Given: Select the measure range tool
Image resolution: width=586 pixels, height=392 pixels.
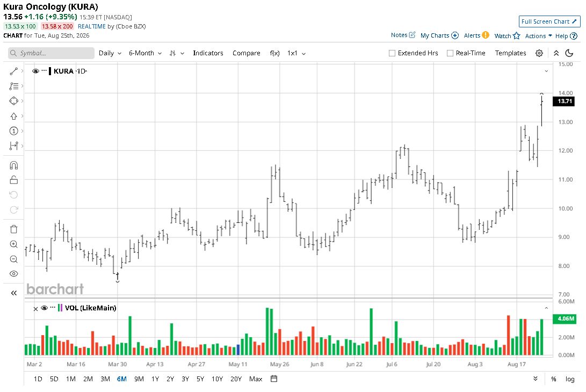Looking at the screenshot, I should point(14,146).
